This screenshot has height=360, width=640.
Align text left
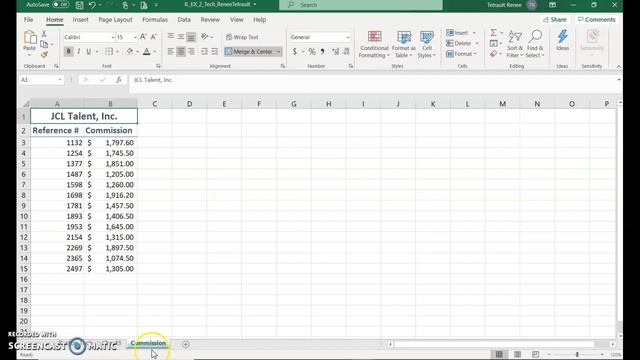coord(171,51)
